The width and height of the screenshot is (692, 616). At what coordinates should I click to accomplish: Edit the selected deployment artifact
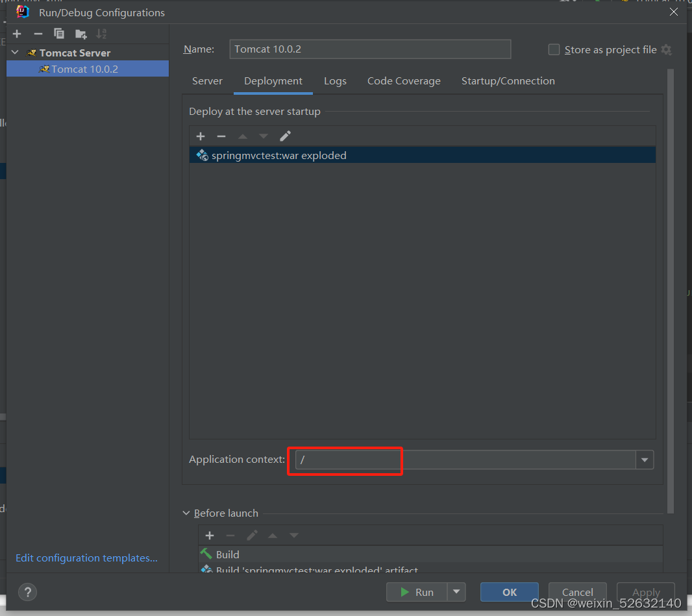285,136
